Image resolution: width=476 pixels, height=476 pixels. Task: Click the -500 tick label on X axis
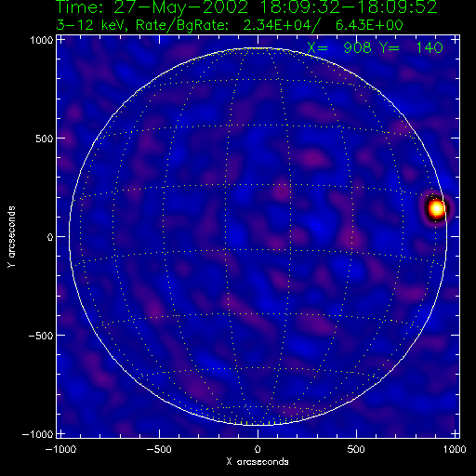[159, 449]
